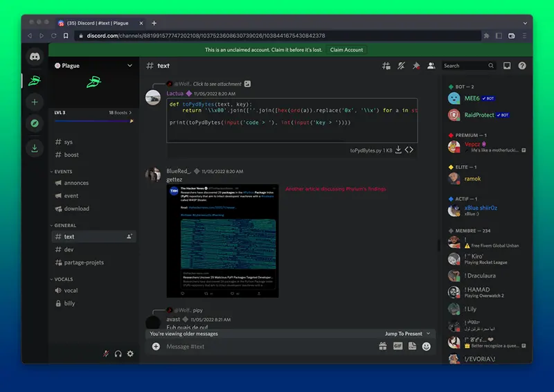Select the Plague server icon in sidebar
554x392 pixels.
[35, 81]
